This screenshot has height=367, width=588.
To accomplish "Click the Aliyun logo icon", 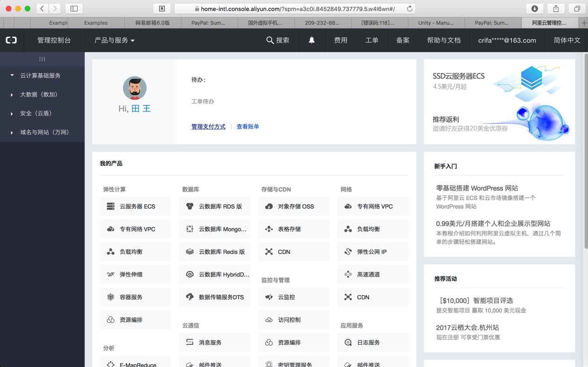I will pyautogui.click(x=11, y=40).
